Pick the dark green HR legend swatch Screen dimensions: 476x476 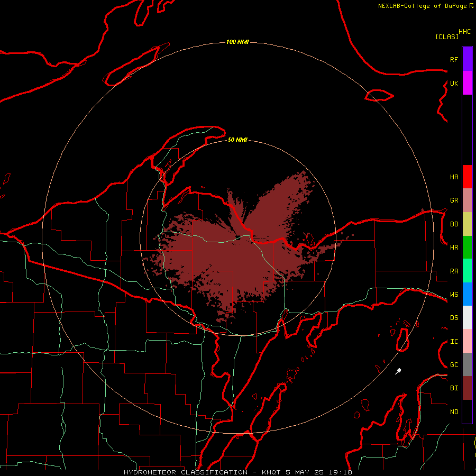pyautogui.click(x=467, y=248)
